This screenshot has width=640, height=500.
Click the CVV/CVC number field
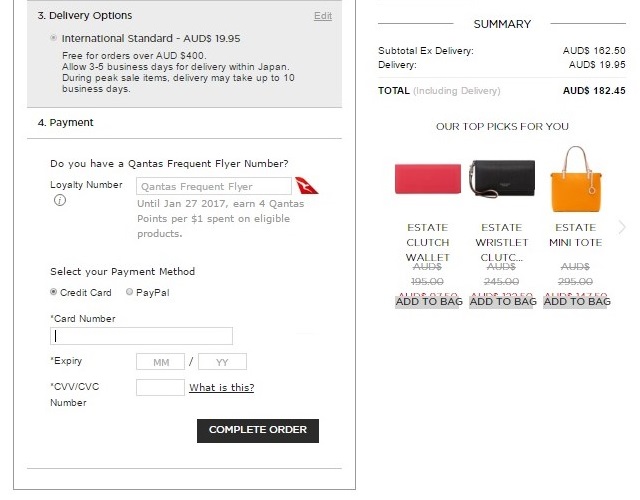click(160, 388)
